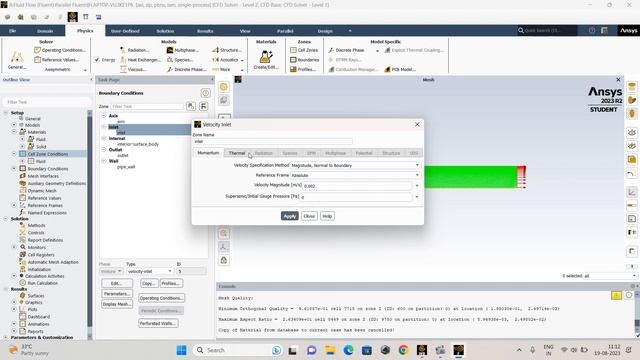
Task: Select outlet zone in the list
Action: pos(123,156)
